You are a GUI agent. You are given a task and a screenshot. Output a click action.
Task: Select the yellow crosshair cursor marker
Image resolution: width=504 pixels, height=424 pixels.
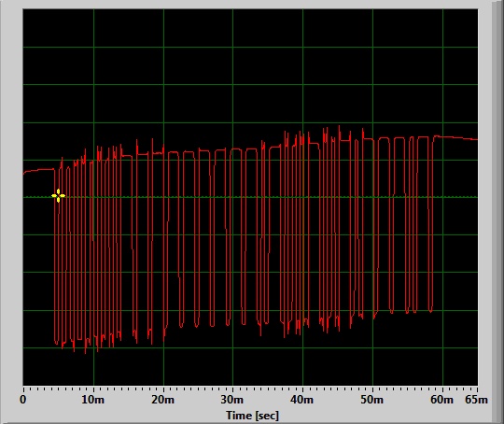[x=58, y=195]
